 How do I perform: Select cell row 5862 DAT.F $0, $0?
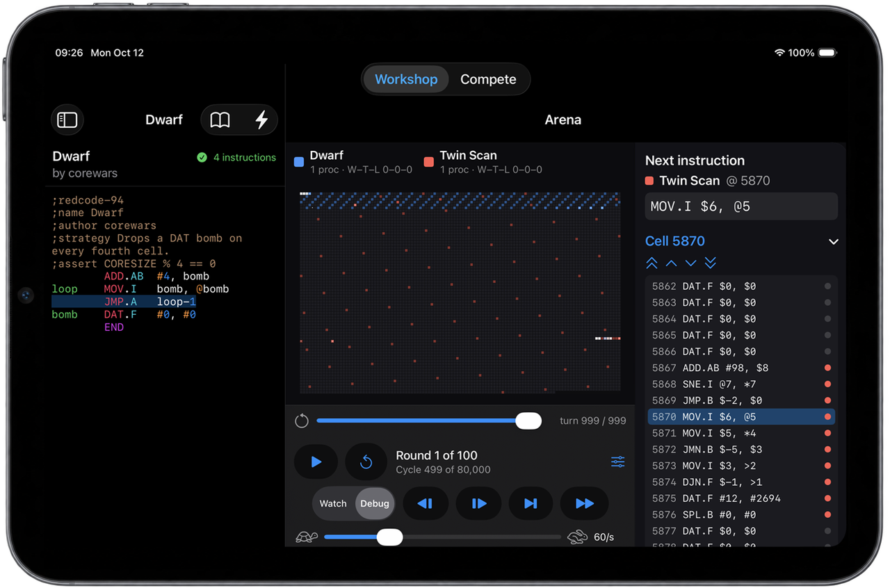[x=741, y=286]
